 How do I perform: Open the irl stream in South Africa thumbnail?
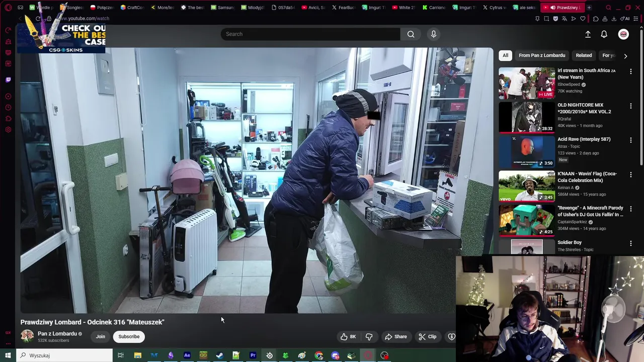tap(527, 83)
